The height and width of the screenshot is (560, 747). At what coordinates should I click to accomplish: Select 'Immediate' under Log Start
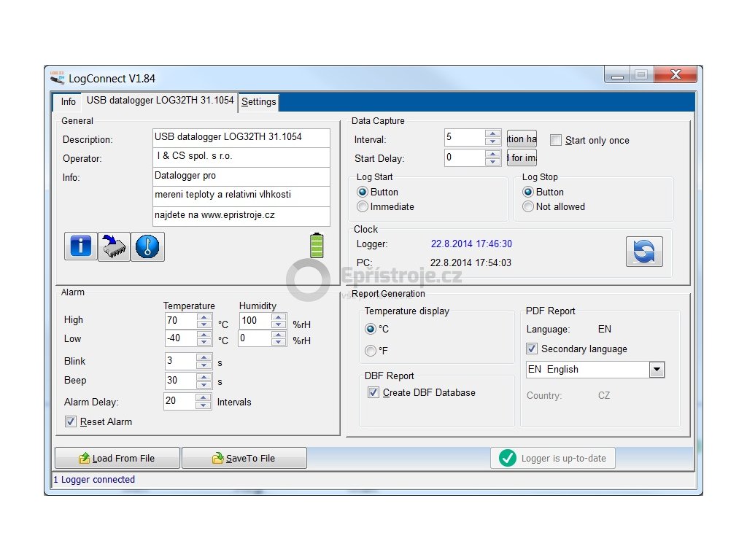pos(363,207)
